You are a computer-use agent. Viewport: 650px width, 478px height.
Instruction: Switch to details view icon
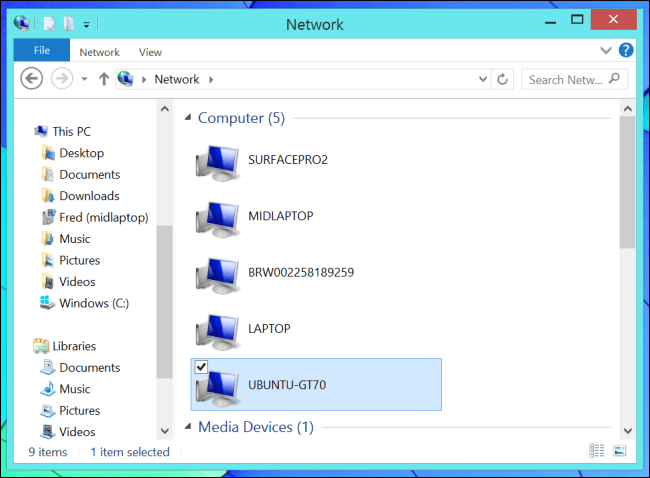tap(598, 452)
